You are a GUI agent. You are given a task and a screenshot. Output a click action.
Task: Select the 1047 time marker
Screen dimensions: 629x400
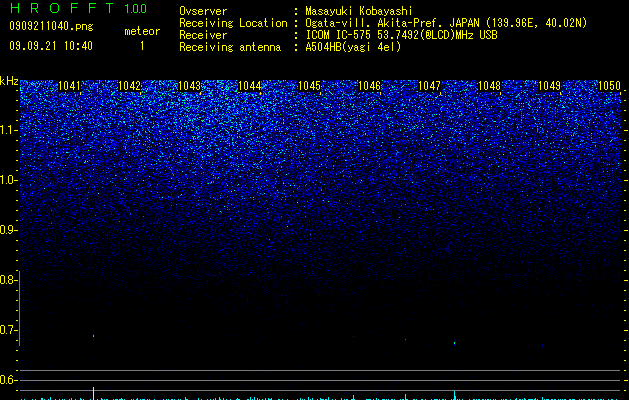(x=429, y=86)
